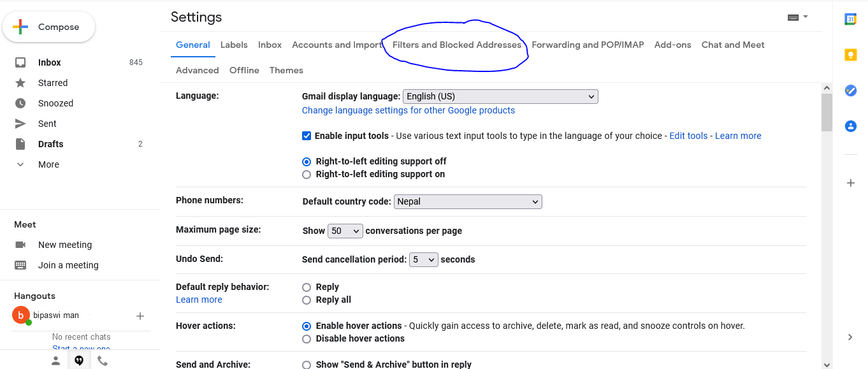Open Google Keep side panel icon
Screen dimensions: 868x369
(850, 55)
